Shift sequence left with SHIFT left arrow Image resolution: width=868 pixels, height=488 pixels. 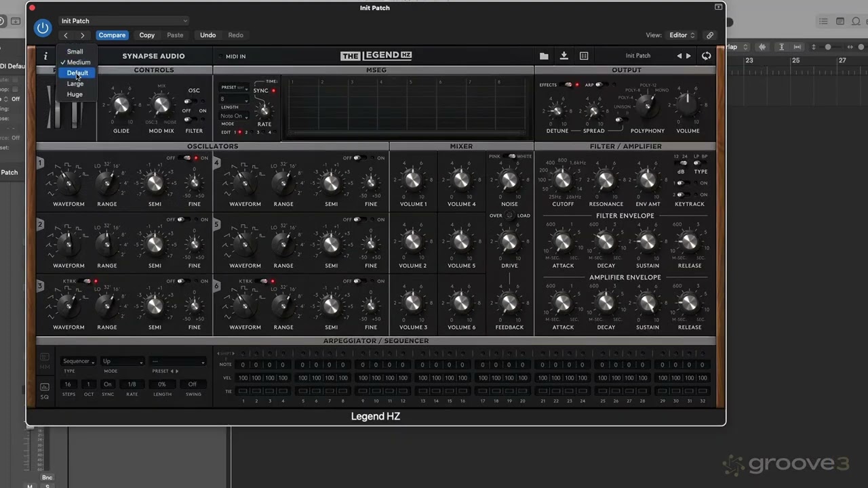click(218, 353)
